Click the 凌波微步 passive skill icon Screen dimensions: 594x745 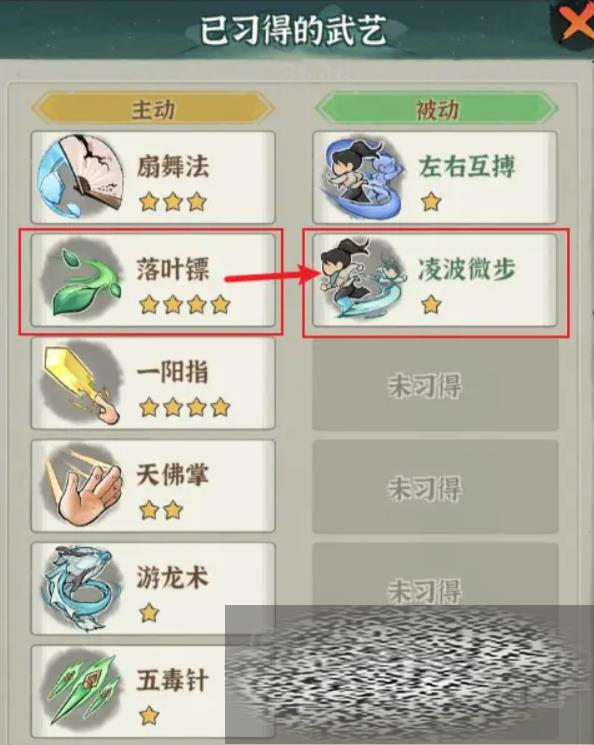(363, 278)
